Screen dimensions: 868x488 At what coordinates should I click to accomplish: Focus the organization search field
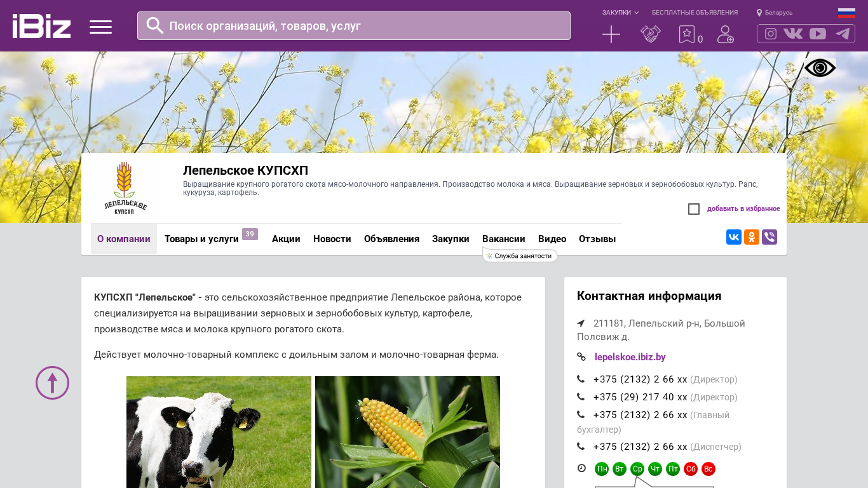[354, 26]
